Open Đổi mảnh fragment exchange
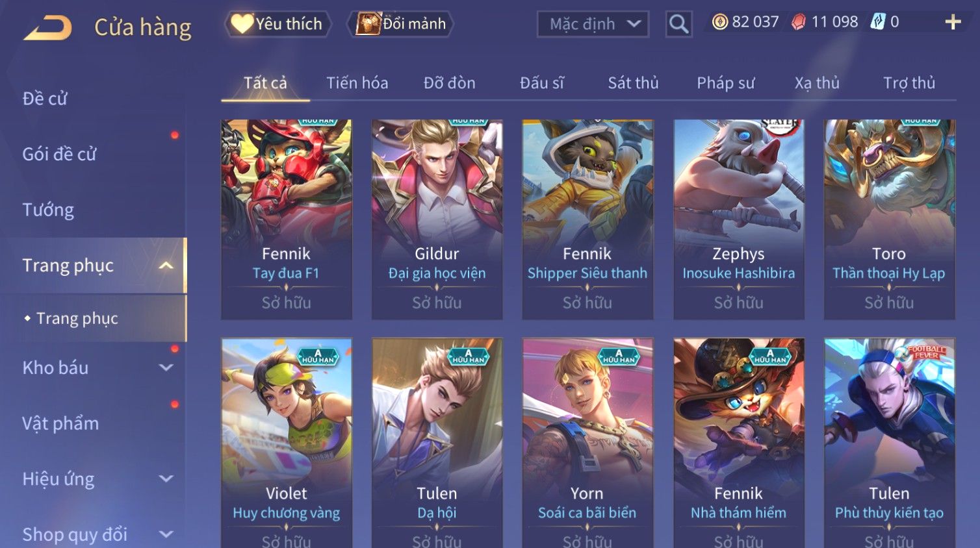980x548 pixels. (402, 24)
